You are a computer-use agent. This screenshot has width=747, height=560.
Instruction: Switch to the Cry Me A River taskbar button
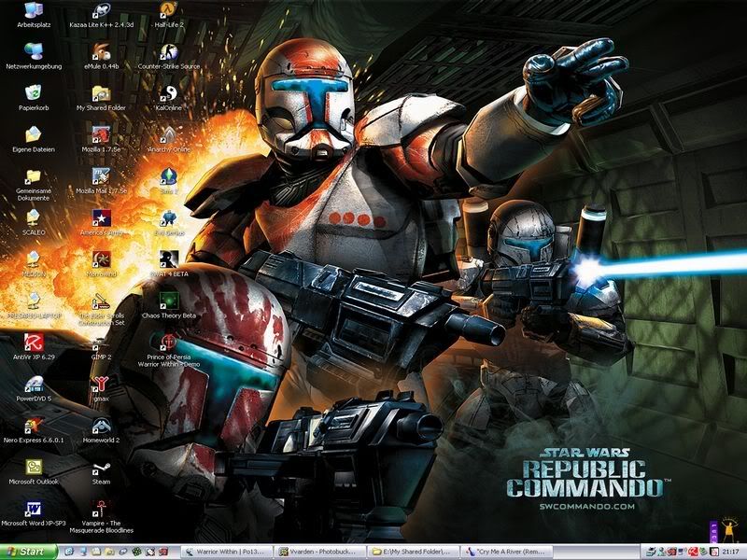[507, 552]
